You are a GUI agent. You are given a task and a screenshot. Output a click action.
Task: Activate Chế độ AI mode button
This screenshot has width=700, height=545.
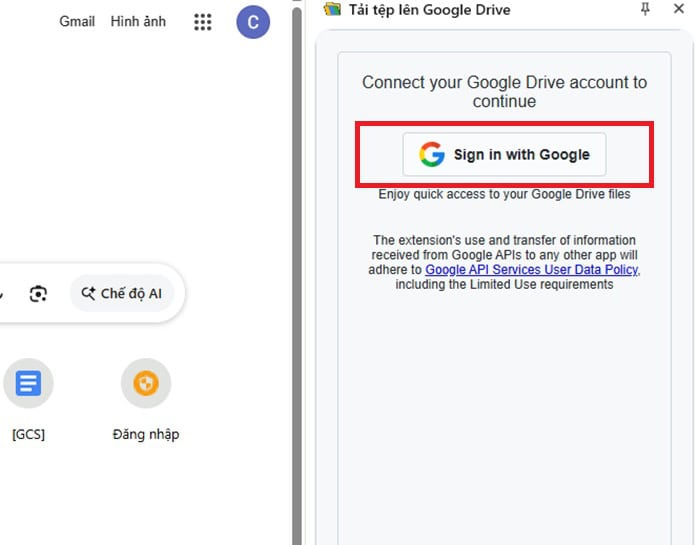121,293
